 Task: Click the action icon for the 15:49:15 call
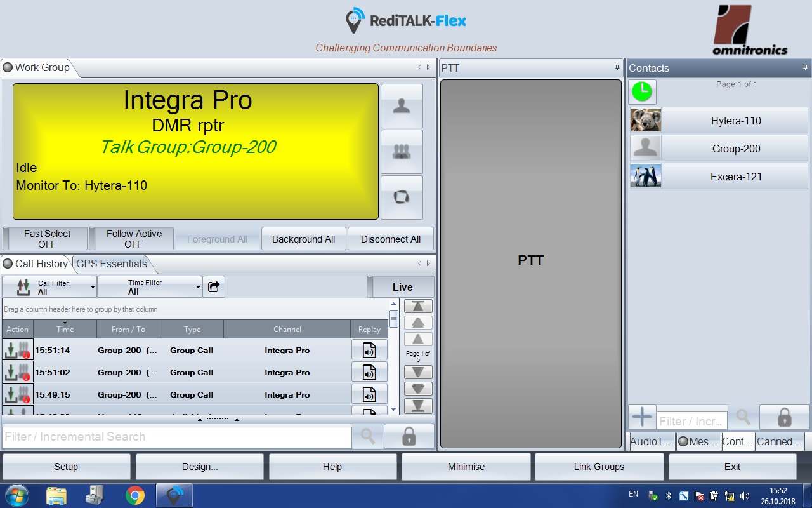click(18, 394)
